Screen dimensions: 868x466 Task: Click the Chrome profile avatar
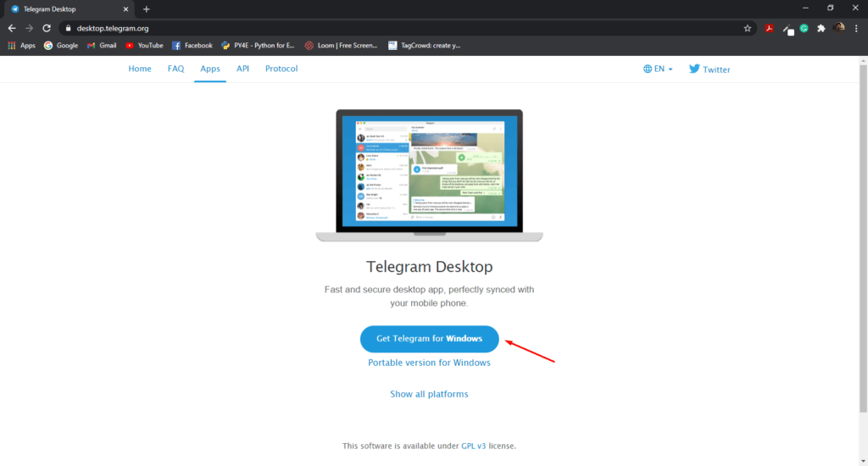[x=838, y=28]
